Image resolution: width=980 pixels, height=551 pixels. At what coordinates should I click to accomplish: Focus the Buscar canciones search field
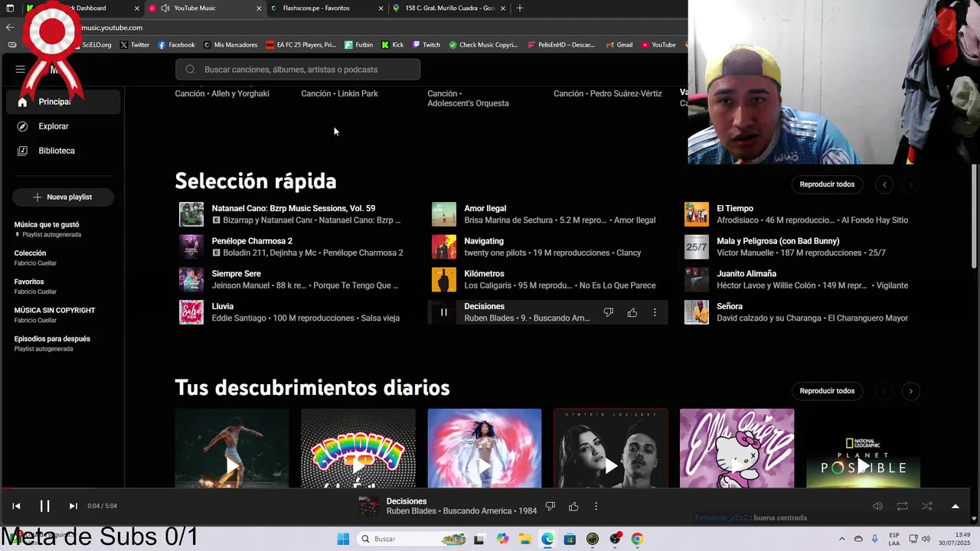(x=298, y=69)
